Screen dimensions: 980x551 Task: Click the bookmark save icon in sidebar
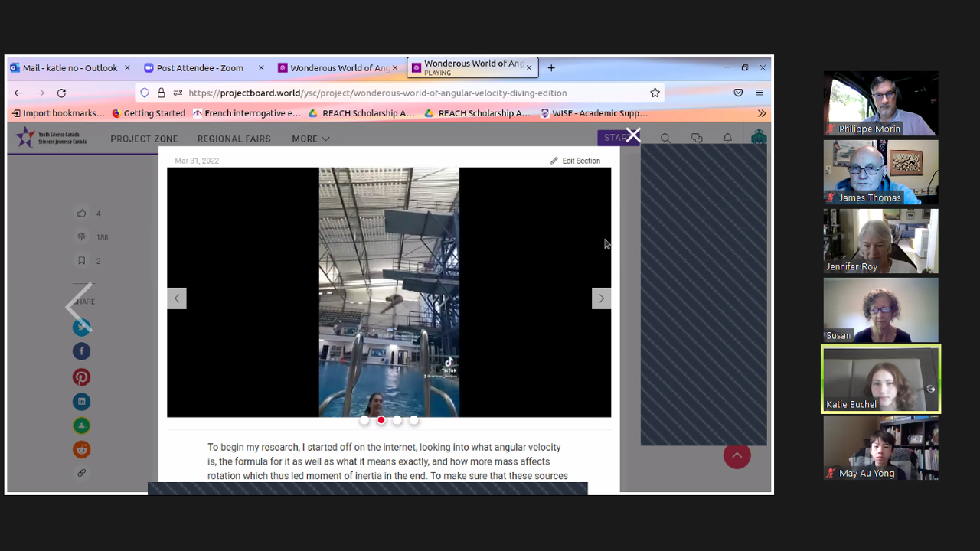[x=81, y=261]
